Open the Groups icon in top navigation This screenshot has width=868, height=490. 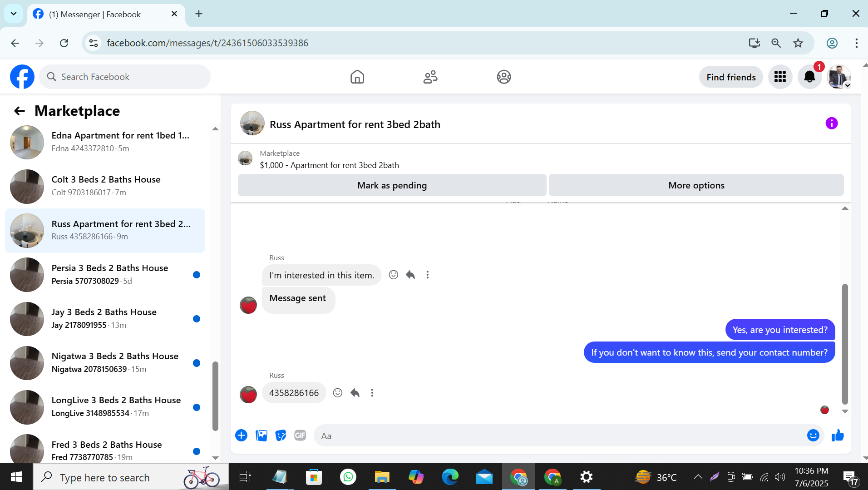coord(504,77)
